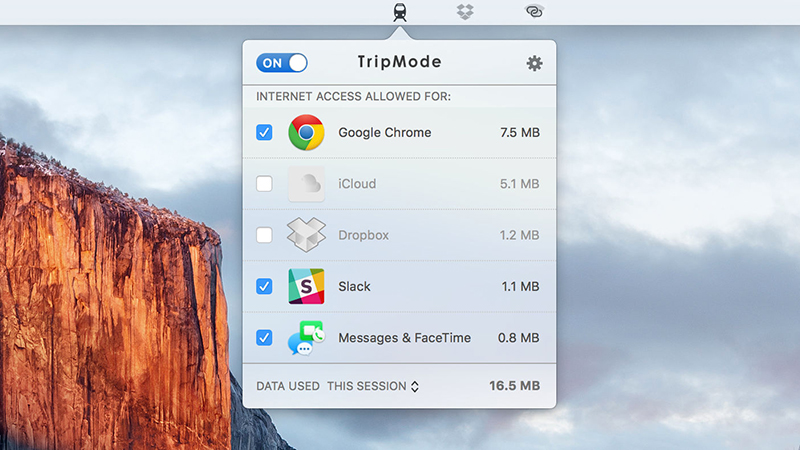800x450 pixels.
Task: Click the 1.2 MB usage value
Action: [x=519, y=235]
